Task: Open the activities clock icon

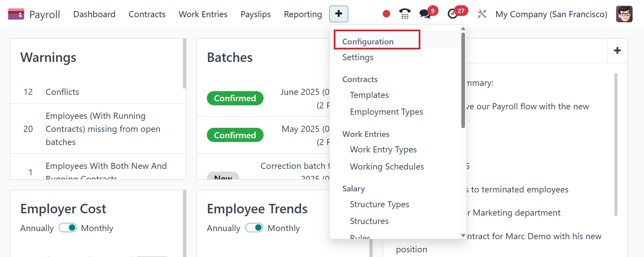Action: 453,14
